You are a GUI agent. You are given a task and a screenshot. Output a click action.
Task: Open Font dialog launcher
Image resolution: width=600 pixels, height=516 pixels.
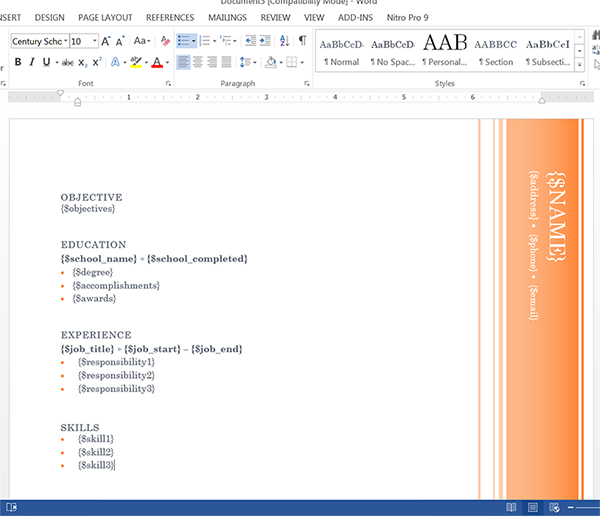click(x=168, y=83)
